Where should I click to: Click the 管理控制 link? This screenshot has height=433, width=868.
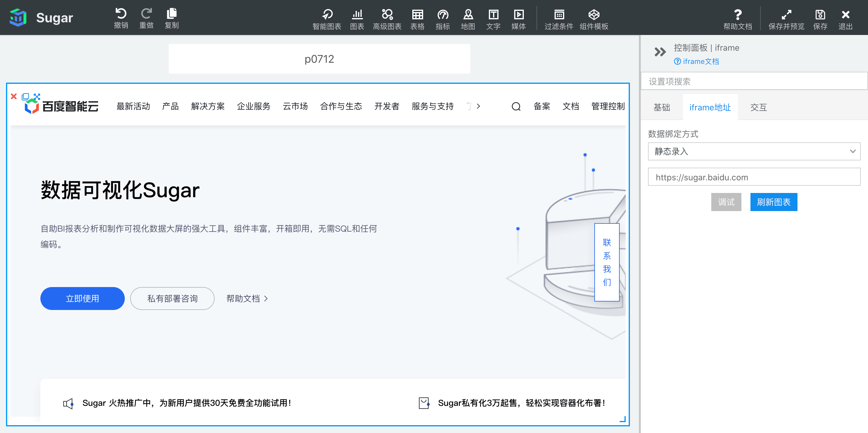tap(608, 106)
